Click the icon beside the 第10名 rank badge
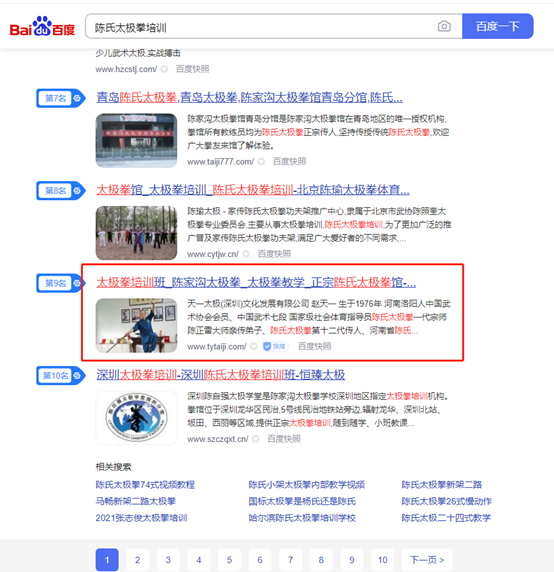Image resolution: width=554 pixels, height=572 pixels. pos(77,375)
